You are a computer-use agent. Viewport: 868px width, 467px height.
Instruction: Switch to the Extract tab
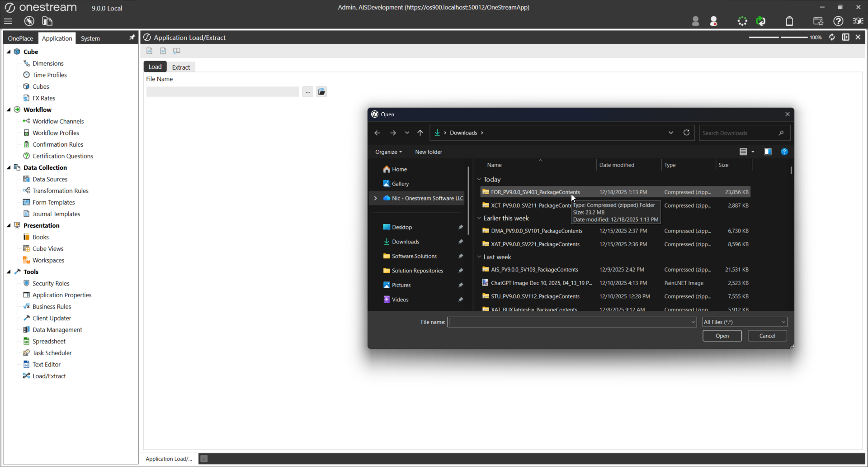coord(181,67)
